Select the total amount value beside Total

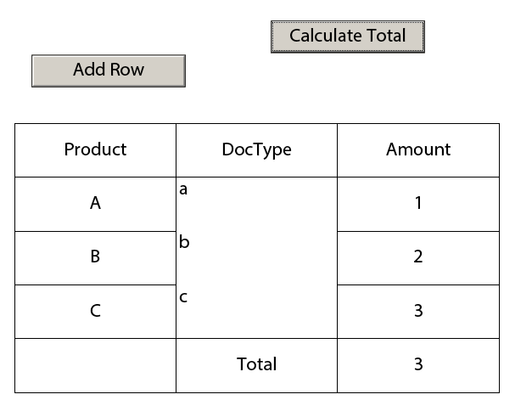[417, 365]
